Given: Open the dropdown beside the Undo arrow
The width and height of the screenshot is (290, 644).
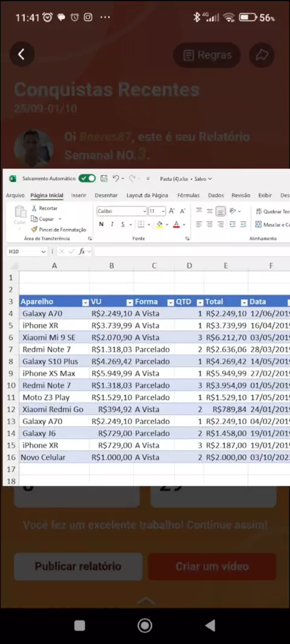Looking at the screenshot, I should (123, 179).
